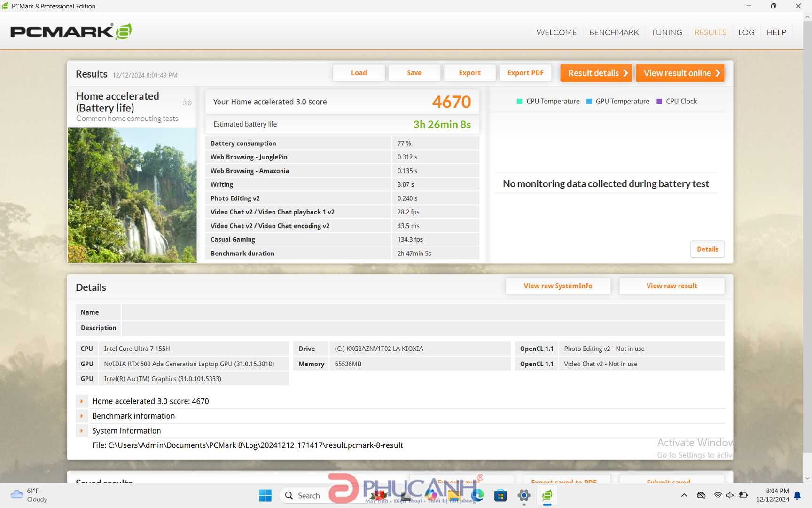Click the Description input field
812x508 pixels.
click(x=423, y=328)
